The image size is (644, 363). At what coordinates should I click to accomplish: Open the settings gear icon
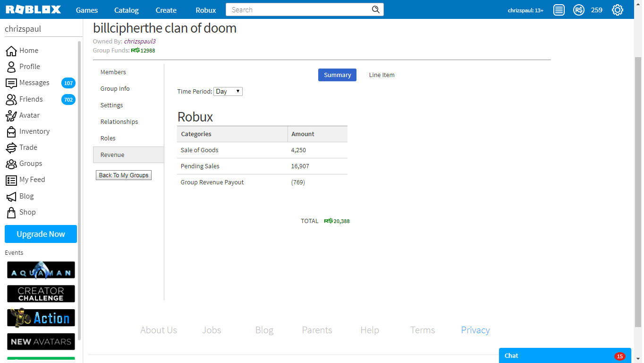(x=618, y=10)
